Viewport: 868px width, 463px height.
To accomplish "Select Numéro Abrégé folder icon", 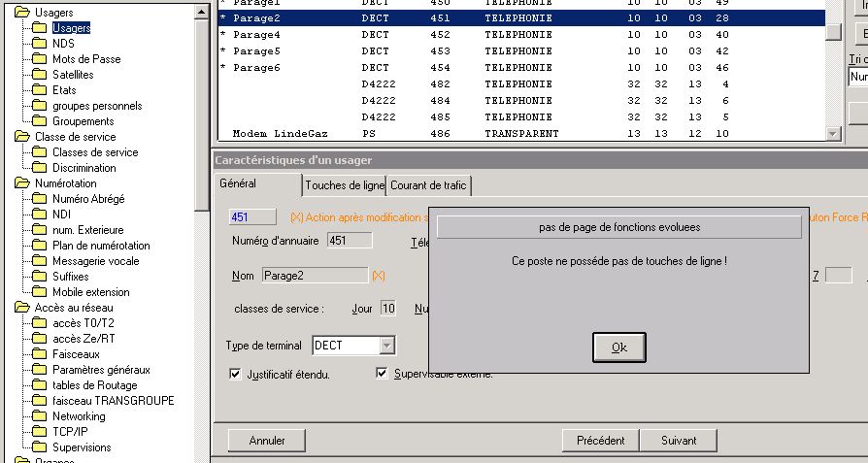I will pos(39,198).
